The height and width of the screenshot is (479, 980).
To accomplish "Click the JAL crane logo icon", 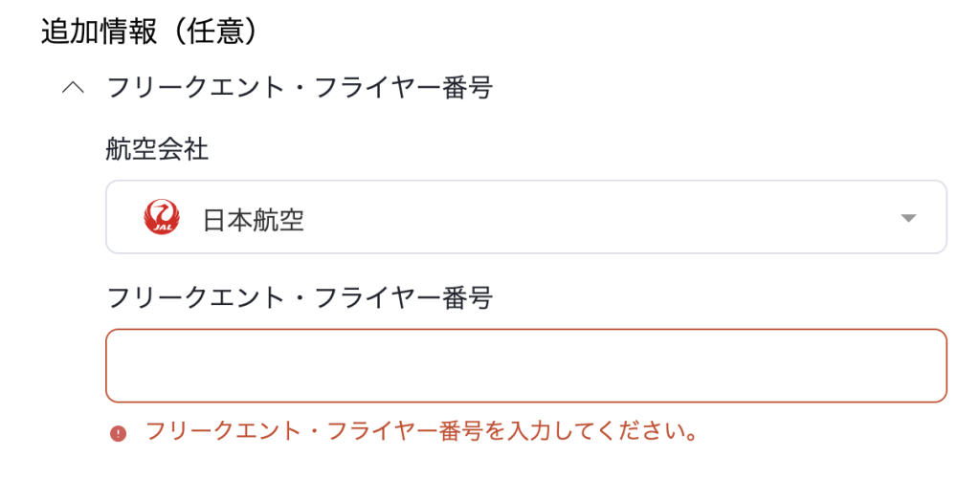I will click(x=161, y=218).
